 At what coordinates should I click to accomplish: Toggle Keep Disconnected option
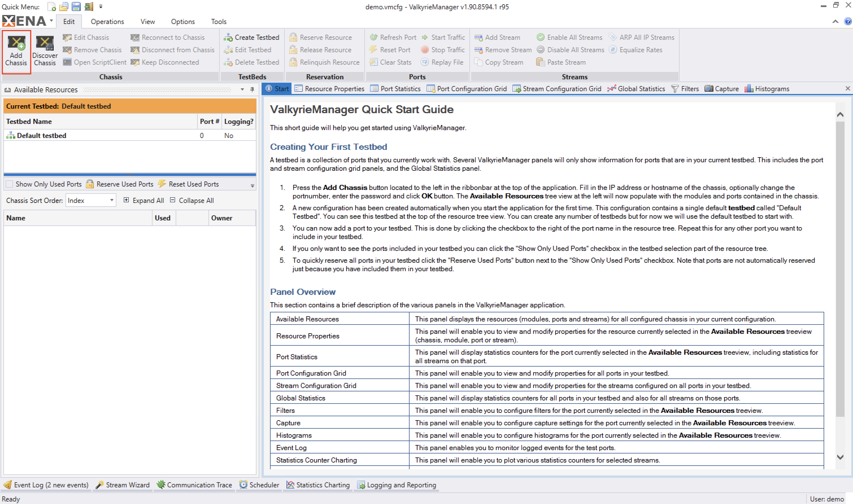tap(165, 62)
